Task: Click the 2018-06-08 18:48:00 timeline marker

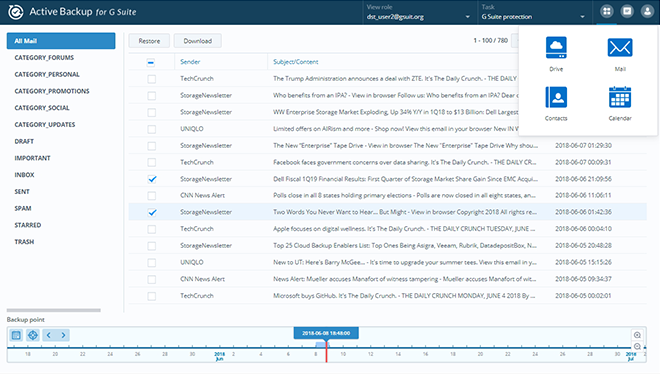Action: point(326,333)
